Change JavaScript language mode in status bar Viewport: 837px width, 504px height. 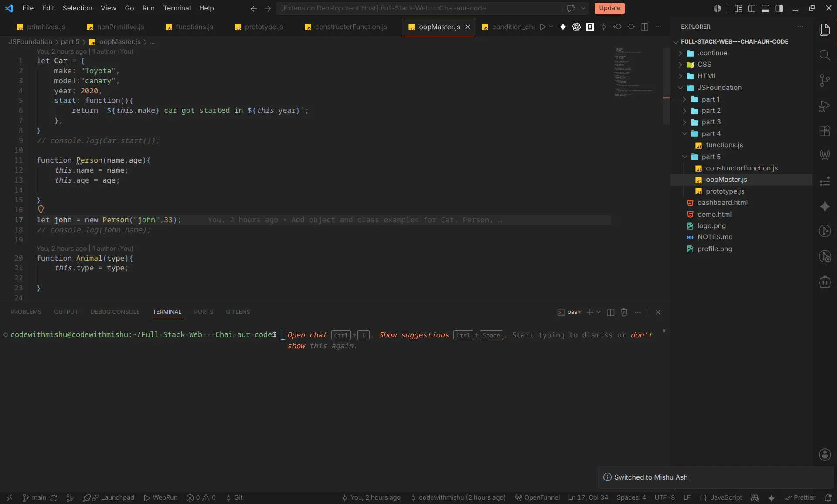[x=726, y=497]
